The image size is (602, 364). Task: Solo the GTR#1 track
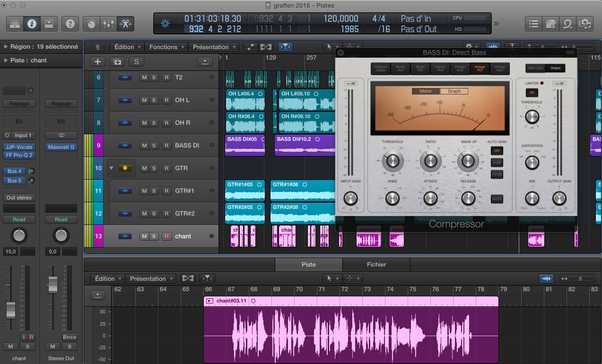(153, 191)
